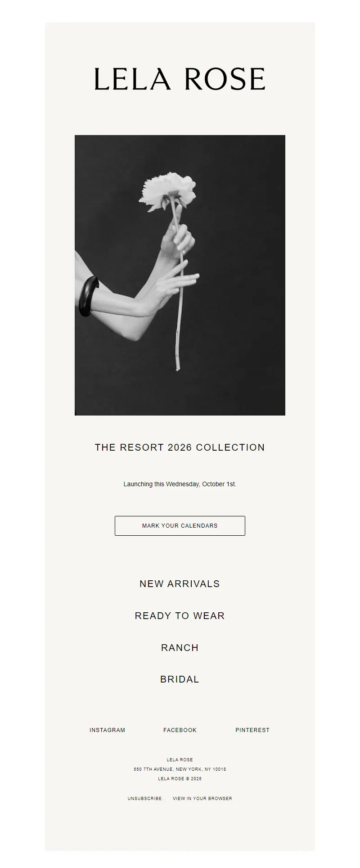Click the Unsubscribe link

pos(145,799)
